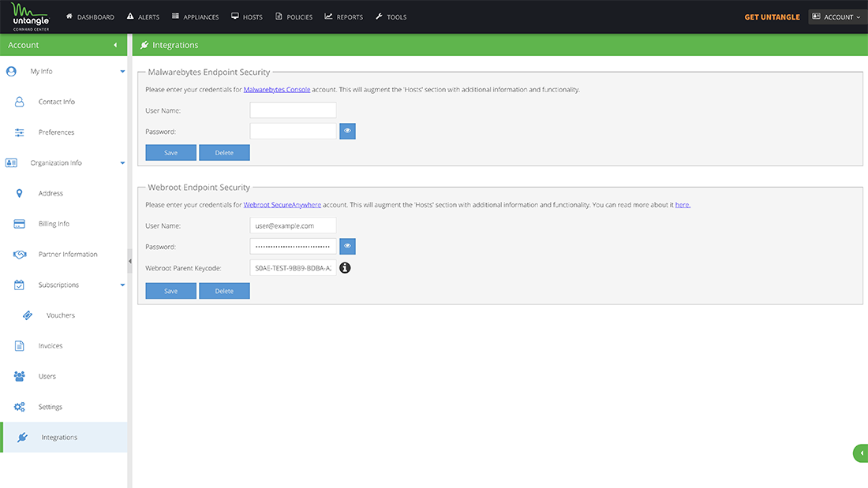Click the Policies document icon
This screenshot has width=868, height=488.
point(279,17)
